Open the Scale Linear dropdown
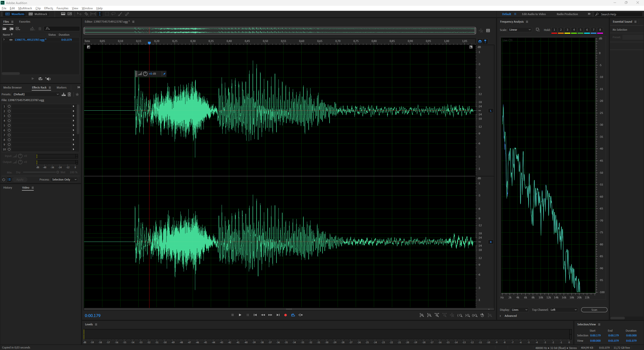 [x=520, y=30]
